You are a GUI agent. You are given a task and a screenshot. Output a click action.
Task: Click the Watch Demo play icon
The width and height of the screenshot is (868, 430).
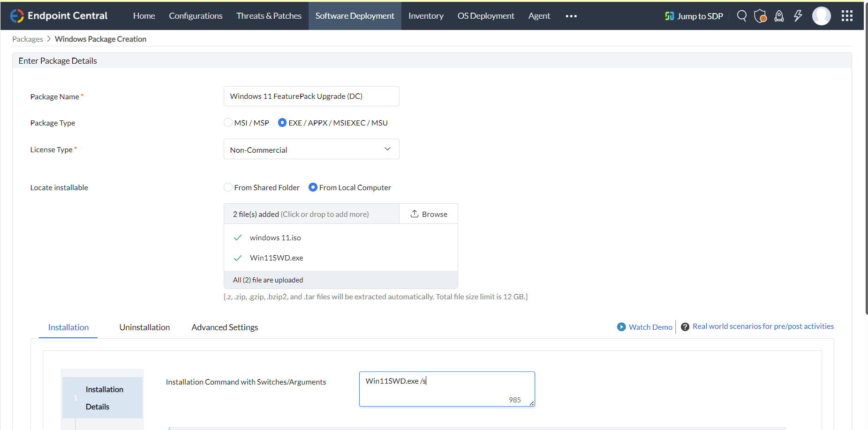pos(621,327)
